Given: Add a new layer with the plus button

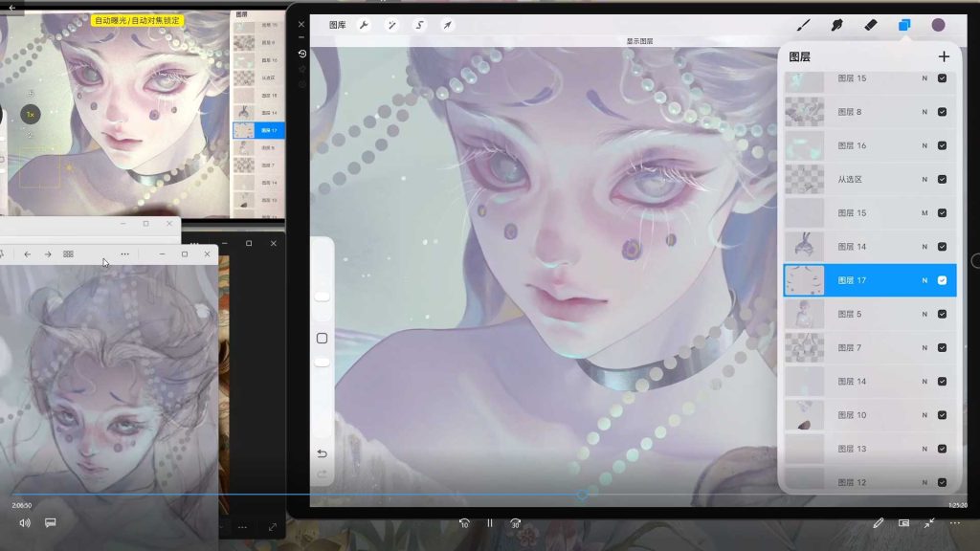Looking at the screenshot, I should click(x=944, y=56).
